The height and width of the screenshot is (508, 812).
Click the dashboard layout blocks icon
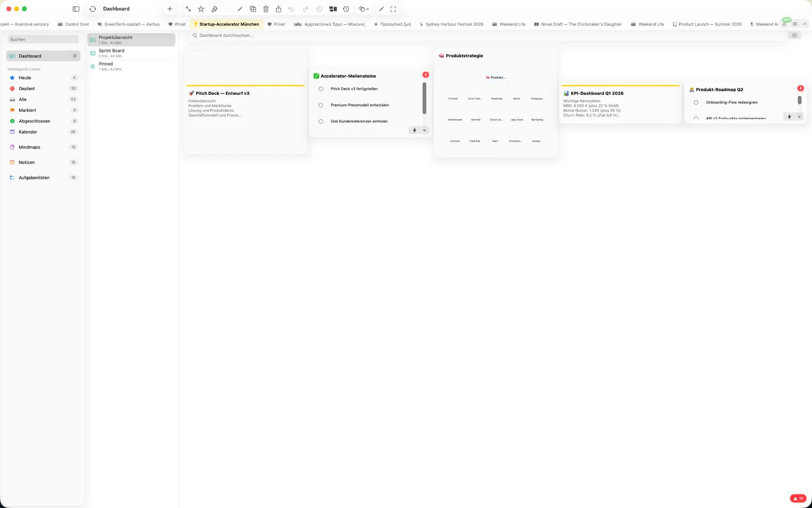(x=333, y=9)
